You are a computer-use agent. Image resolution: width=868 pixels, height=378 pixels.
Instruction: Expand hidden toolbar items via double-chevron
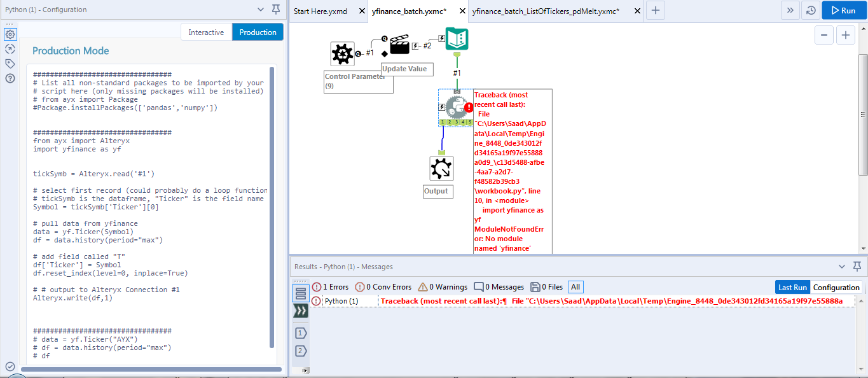pos(790,10)
